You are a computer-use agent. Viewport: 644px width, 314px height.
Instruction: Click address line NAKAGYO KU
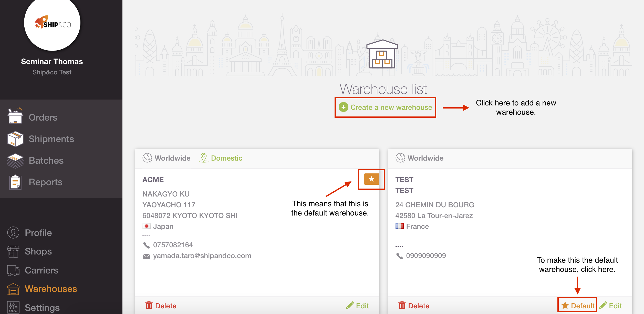coord(166,194)
